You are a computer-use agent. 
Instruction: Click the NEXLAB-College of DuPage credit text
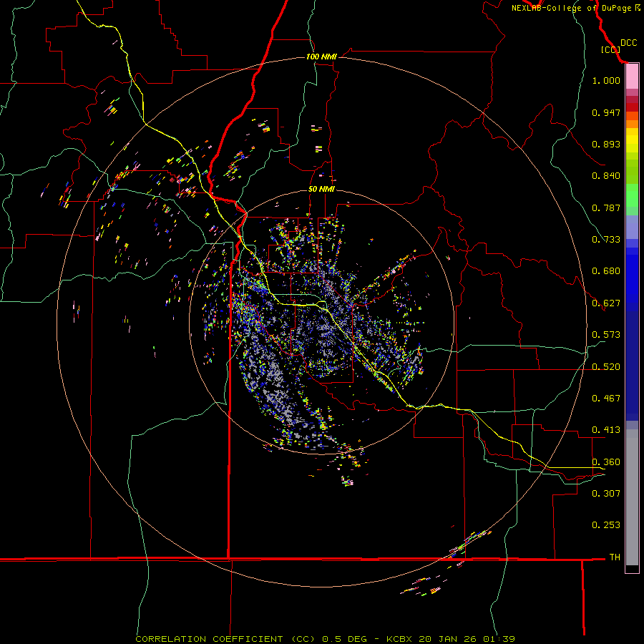pyautogui.click(x=571, y=8)
